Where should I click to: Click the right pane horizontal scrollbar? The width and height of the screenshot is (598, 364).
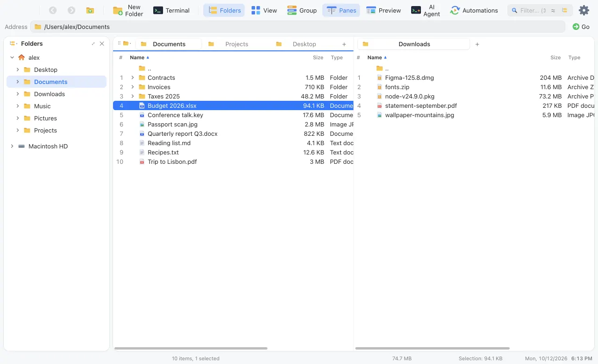tap(432, 348)
